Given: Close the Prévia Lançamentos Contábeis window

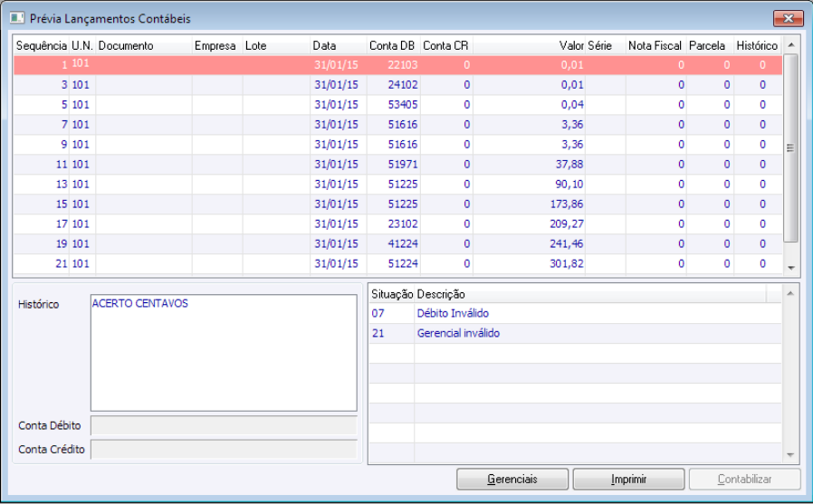Looking at the screenshot, I should 789,18.
